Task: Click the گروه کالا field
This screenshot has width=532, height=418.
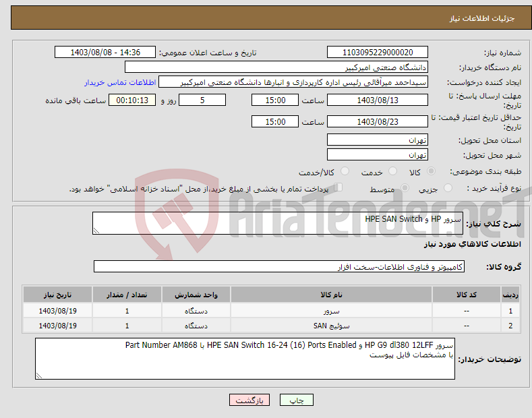Action: coord(279,267)
